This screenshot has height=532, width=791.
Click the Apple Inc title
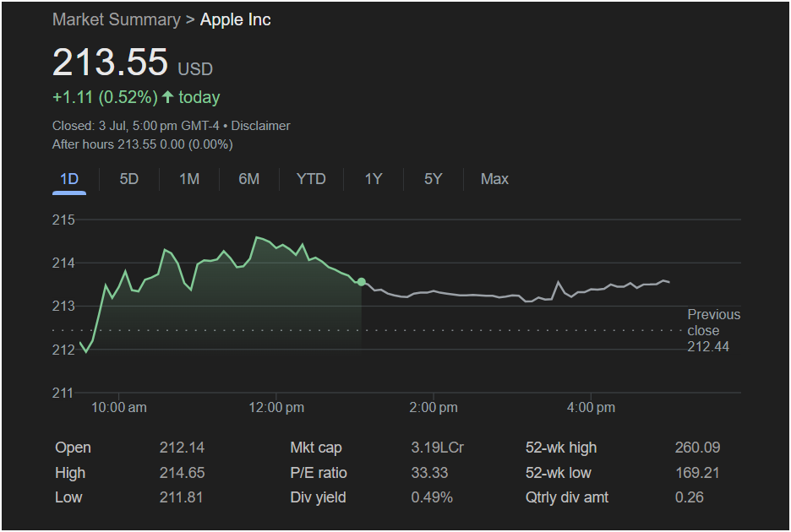(236, 19)
